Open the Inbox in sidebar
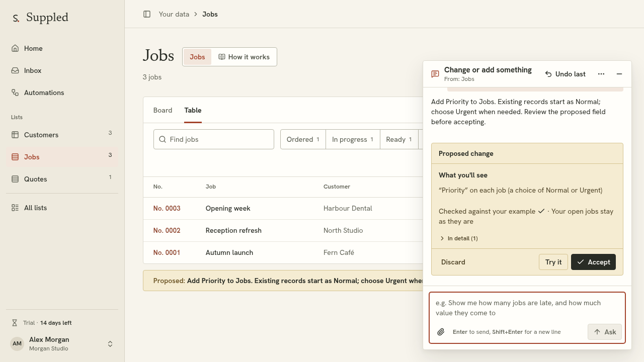644x362 pixels. pyautogui.click(x=62, y=70)
